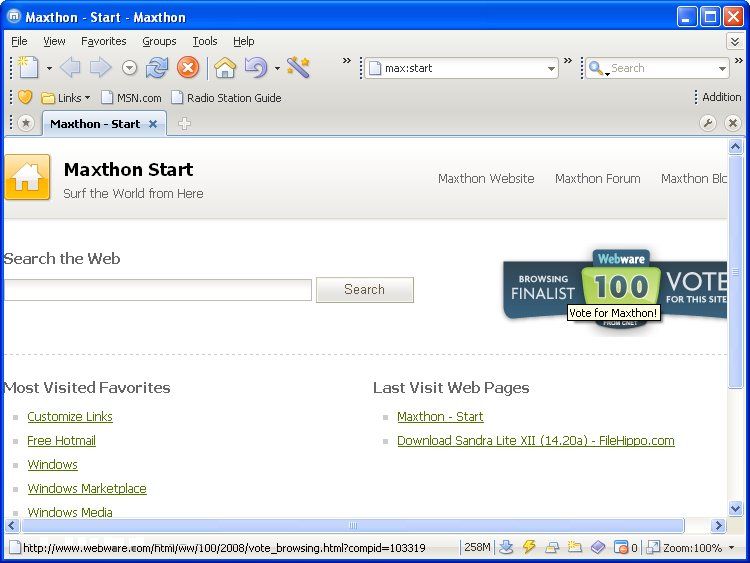750x563 pixels.
Task: Toggle the popup blocker counter icon
Action: point(623,547)
